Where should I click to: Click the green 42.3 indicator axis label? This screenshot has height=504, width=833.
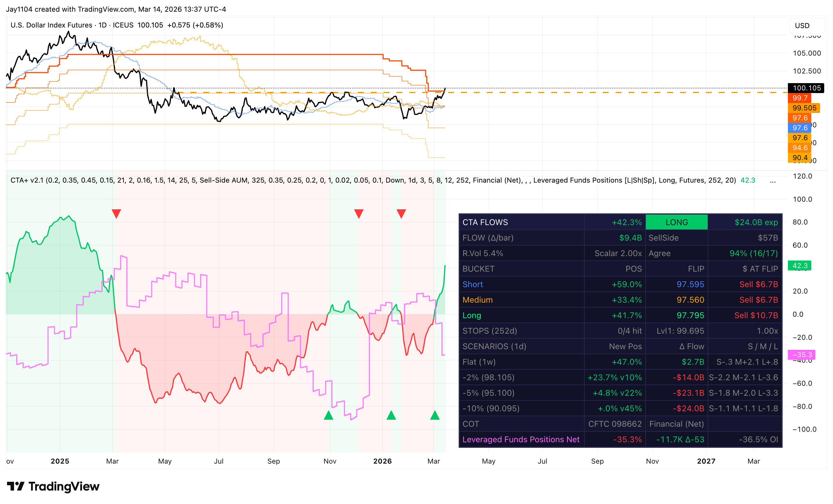pos(800,266)
